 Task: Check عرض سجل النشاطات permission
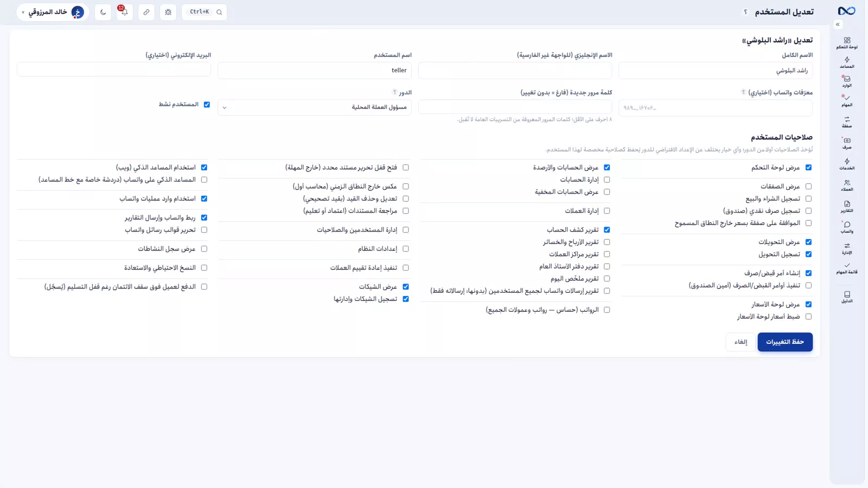point(204,249)
